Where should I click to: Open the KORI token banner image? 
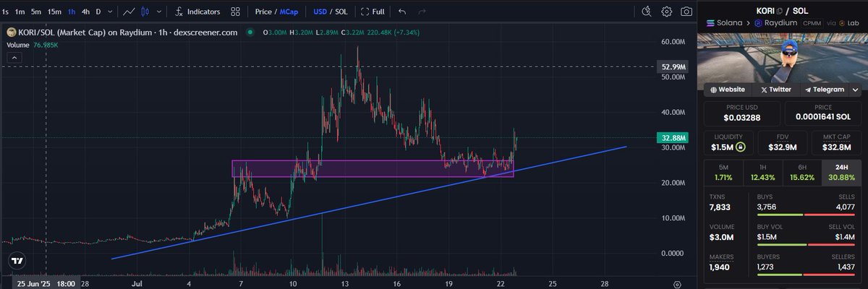click(x=784, y=58)
